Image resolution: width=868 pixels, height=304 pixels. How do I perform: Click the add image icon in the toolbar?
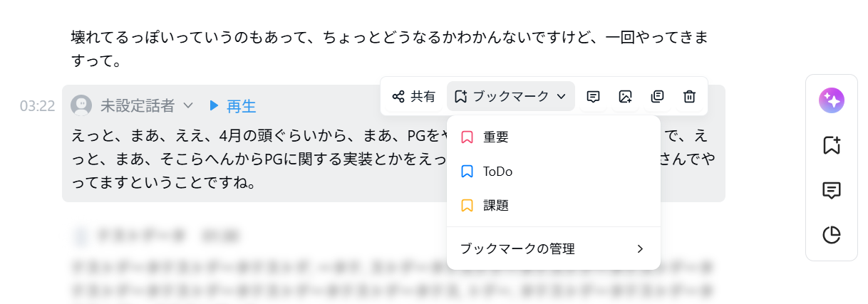pyautogui.click(x=625, y=96)
